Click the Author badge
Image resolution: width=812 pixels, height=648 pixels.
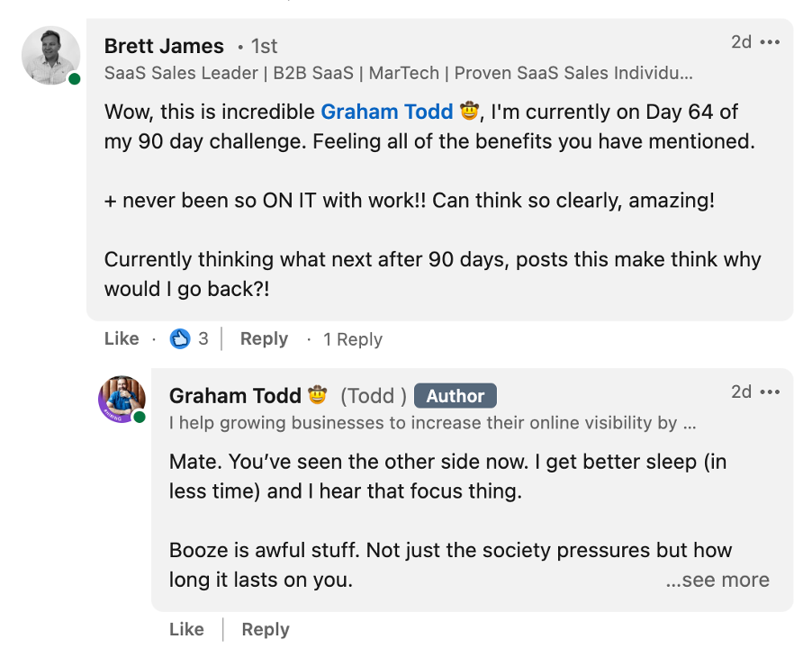[455, 396]
